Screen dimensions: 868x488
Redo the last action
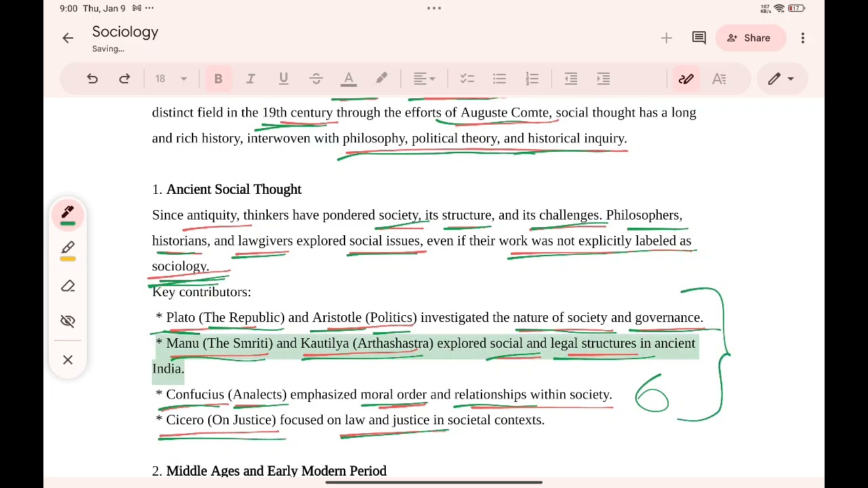tap(125, 79)
